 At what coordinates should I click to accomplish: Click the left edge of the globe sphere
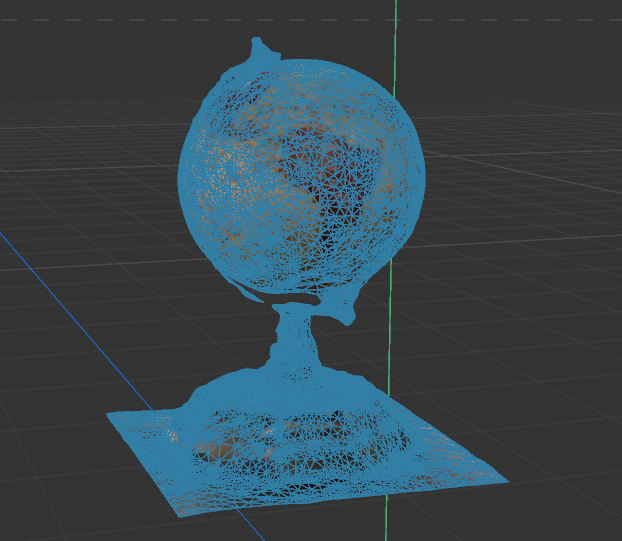click(x=182, y=180)
